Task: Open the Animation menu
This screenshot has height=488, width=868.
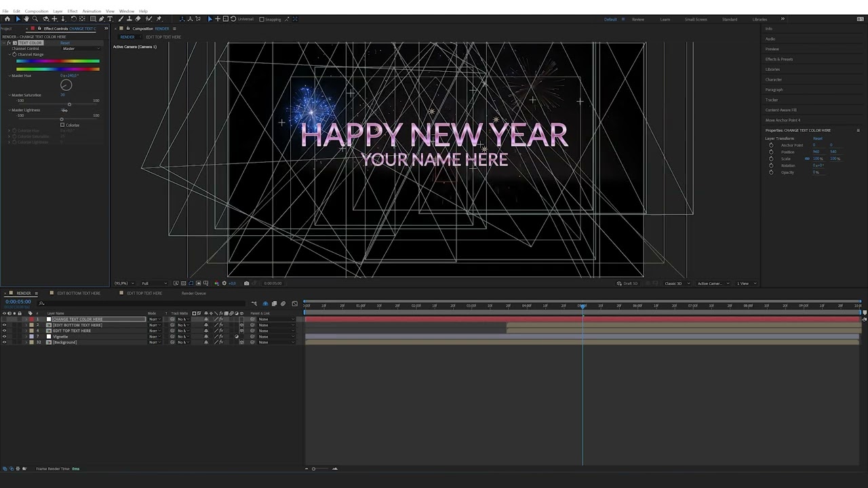Action: point(92,12)
